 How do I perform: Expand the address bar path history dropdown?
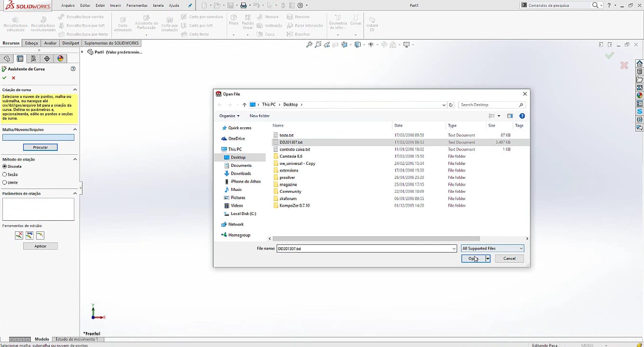click(444, 105)
